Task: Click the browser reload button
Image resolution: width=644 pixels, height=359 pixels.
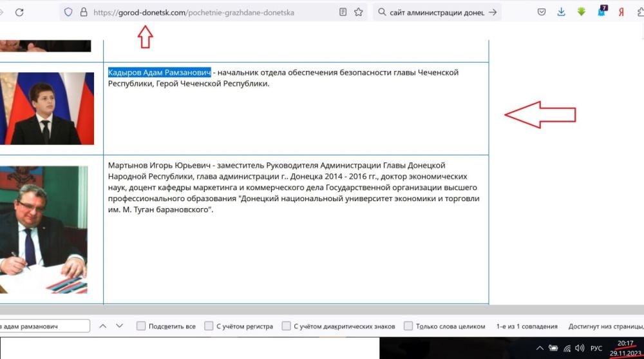Action: click(19, 12)
